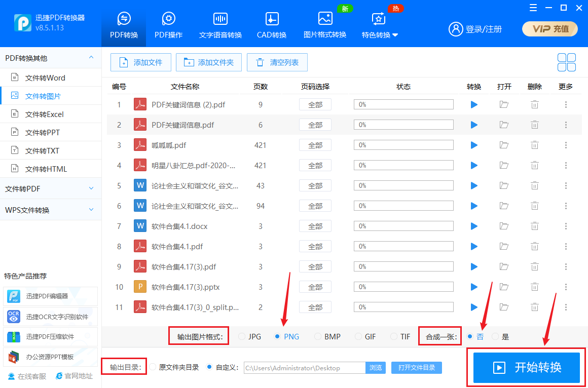The height and width of the screenshot is (388, 588).
Task: Click 浏览 to browse output folder
Action: coord(376,368)
